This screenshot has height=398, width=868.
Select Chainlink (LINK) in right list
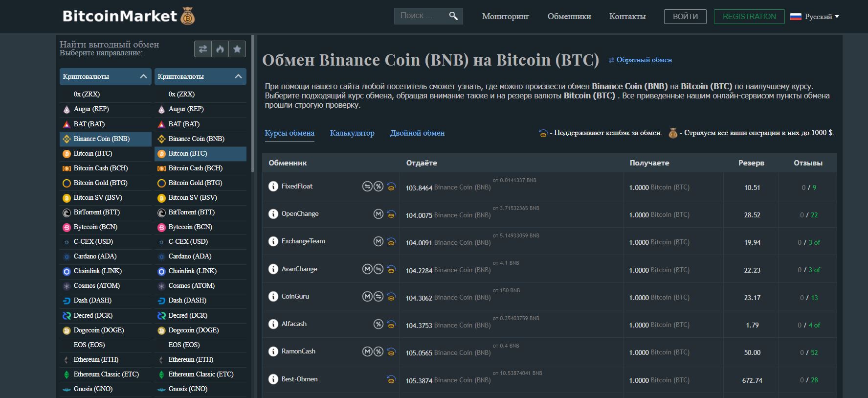tap(200, 271)
